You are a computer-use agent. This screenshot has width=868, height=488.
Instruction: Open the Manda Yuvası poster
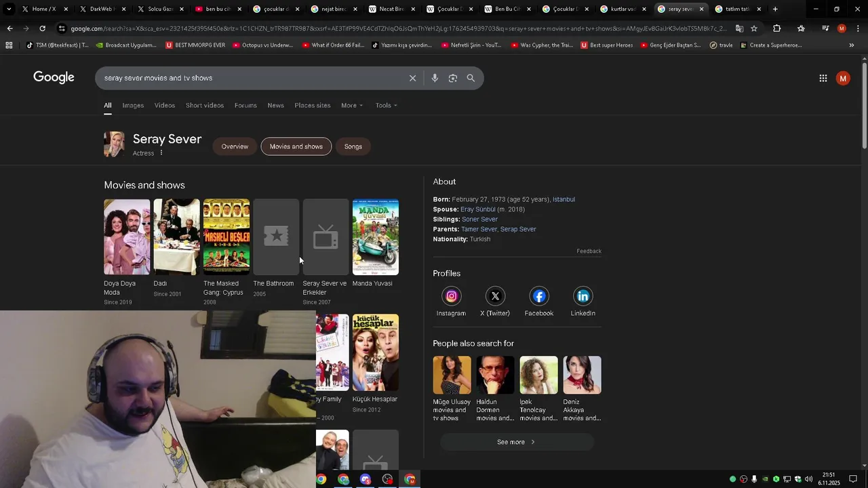click(376, 237)
